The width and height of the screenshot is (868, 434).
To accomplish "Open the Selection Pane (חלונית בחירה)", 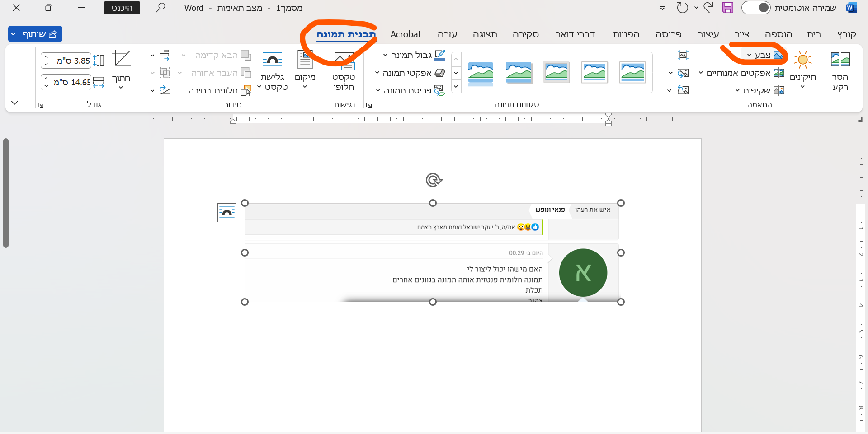I will (220, 90).
